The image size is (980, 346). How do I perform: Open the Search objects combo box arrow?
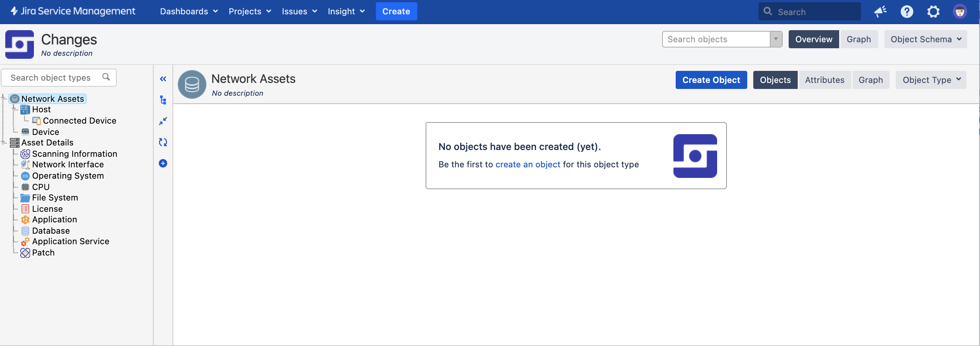pyautogui.click(x=776, y=39)
